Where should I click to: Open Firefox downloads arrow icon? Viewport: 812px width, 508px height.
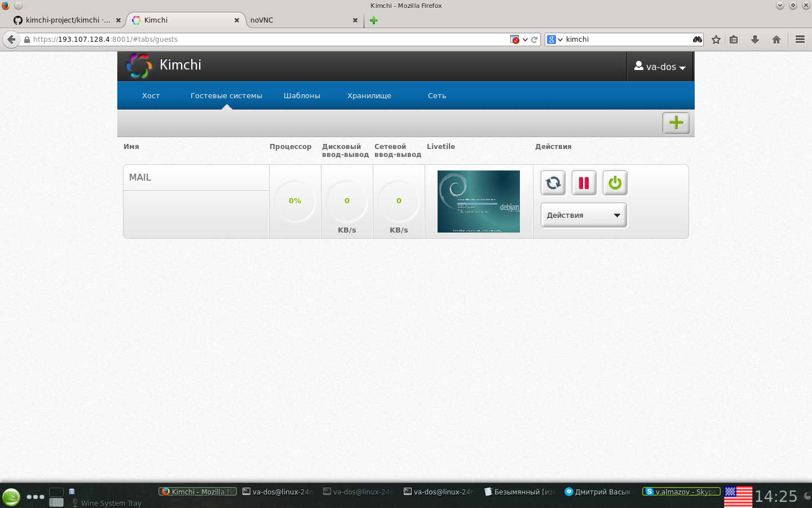point(755,40)
